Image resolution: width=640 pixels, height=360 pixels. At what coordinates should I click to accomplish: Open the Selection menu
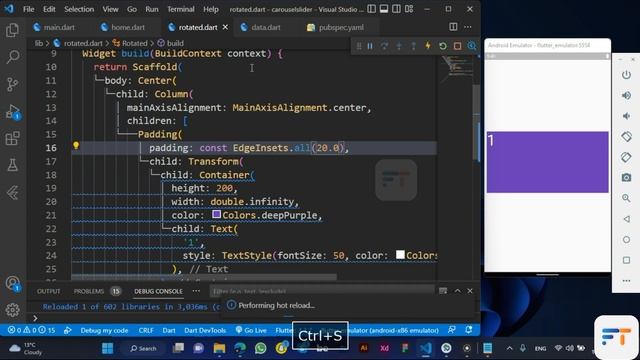click(79, 9)
